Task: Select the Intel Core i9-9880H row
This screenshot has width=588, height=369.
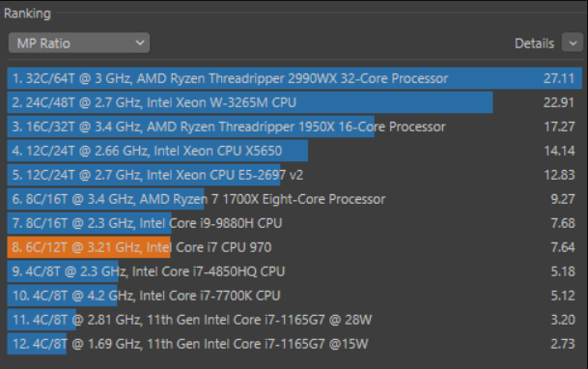Action: tap(294, 223)
